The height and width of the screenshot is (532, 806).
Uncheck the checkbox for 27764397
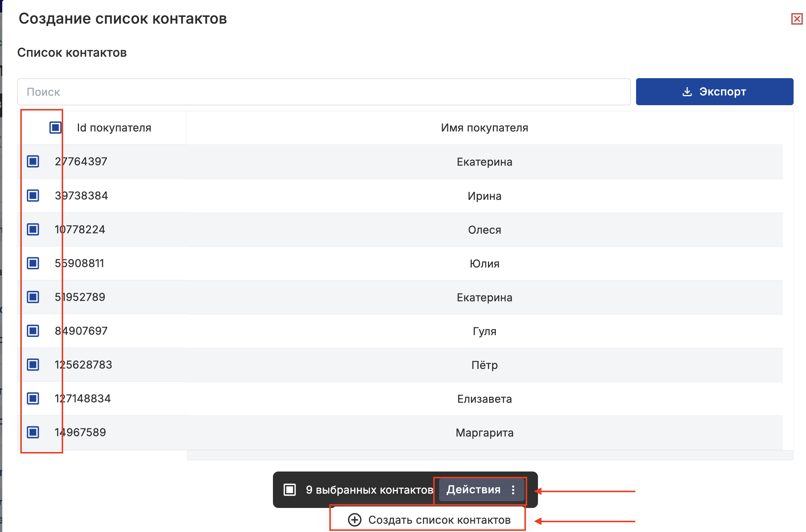pos(33,162)
